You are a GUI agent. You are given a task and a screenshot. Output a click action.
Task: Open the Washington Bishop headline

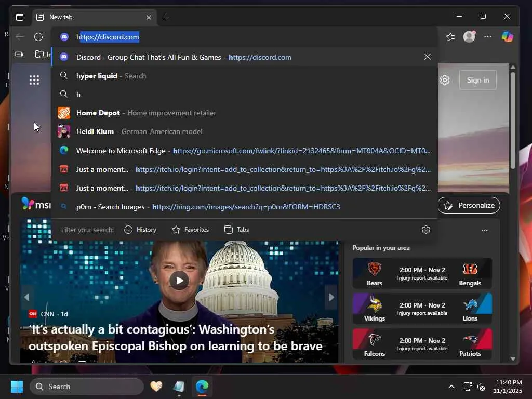(x=176, y=338)
